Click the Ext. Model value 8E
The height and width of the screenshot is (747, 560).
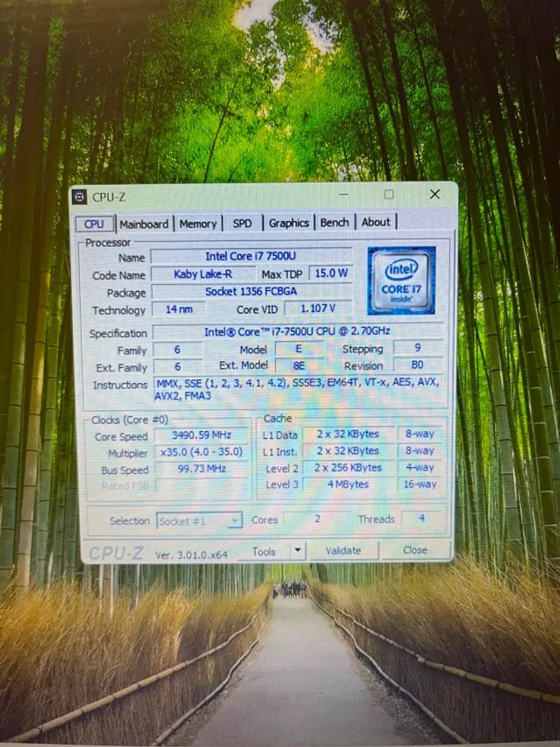click(x=299, y=365)
